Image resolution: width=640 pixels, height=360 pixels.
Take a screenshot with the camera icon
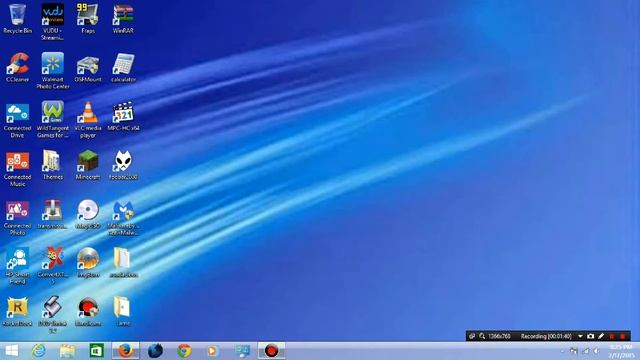(x=591, y=336)
